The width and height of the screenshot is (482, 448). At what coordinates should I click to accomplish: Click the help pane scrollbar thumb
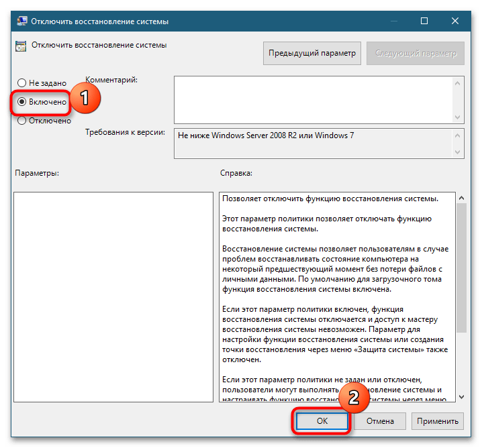[x=461, y=268]
